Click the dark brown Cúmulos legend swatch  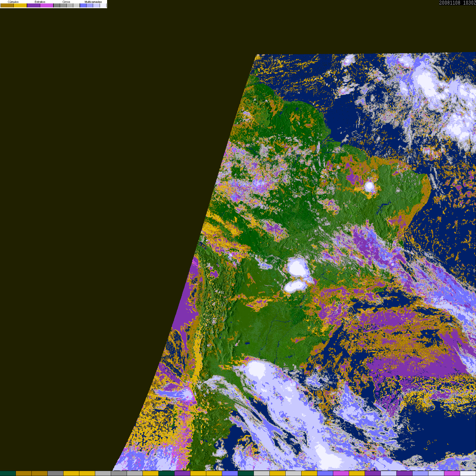[7, 5]
